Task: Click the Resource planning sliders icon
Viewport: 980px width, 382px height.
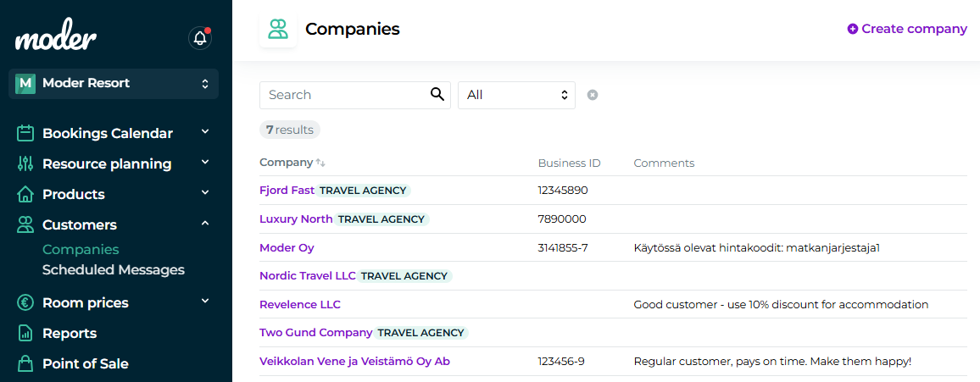Action: point(25,163)
